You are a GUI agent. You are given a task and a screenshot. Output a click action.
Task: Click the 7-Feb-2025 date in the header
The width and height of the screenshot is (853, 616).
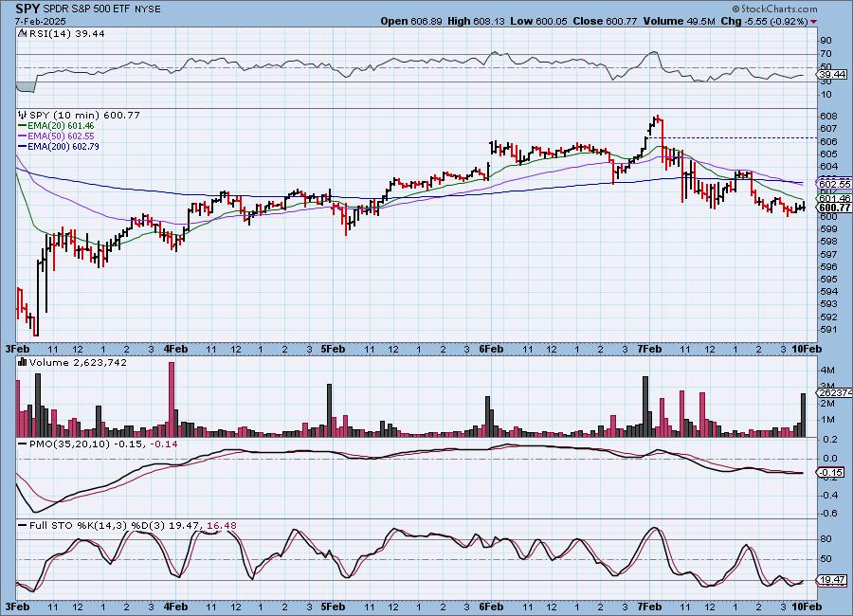[x=40, y=21]
